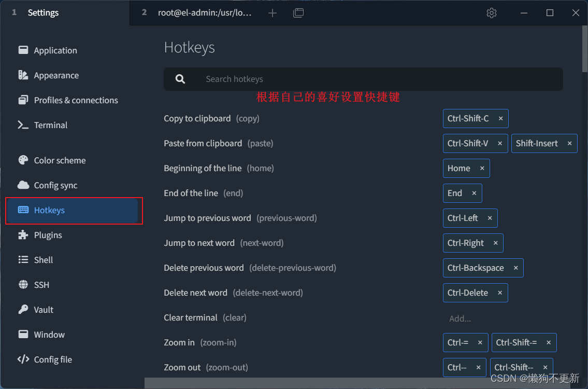Open the Application settings section
Viewport: 588px width, 389px height.
pyautogui.click(x=71, y=50)
